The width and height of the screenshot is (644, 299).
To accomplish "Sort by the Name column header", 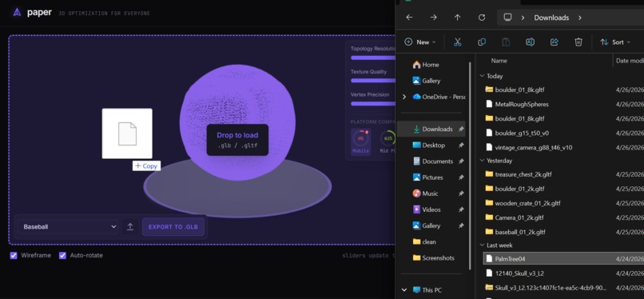I will tap(499, 61).
